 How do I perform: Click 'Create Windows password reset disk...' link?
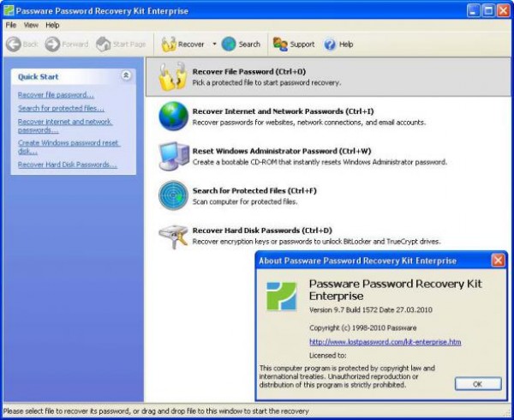coord(69,147)
